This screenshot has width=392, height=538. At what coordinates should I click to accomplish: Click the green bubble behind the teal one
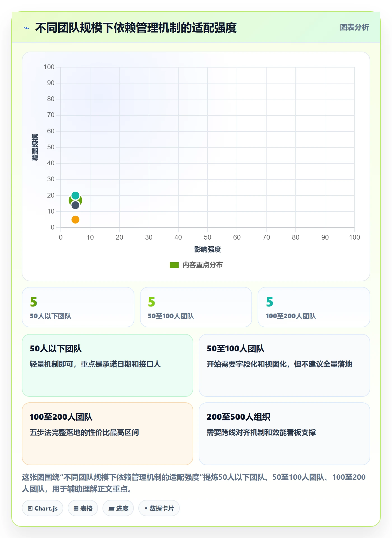[70, 200]
